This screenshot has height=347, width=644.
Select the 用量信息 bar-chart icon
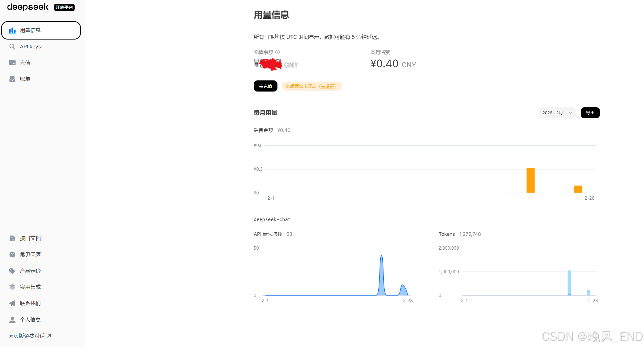tap(12, 30)
